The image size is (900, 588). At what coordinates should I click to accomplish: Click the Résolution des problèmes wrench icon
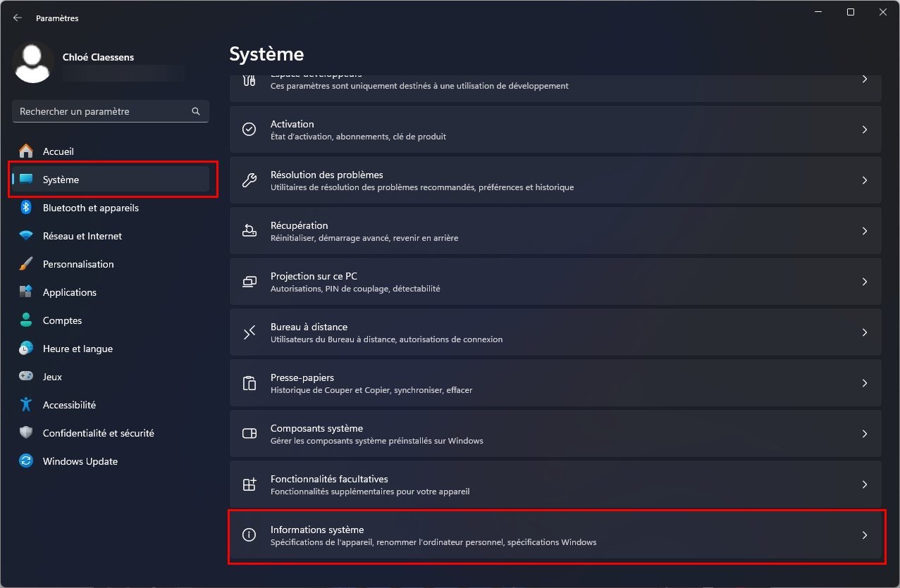[249, 180]
